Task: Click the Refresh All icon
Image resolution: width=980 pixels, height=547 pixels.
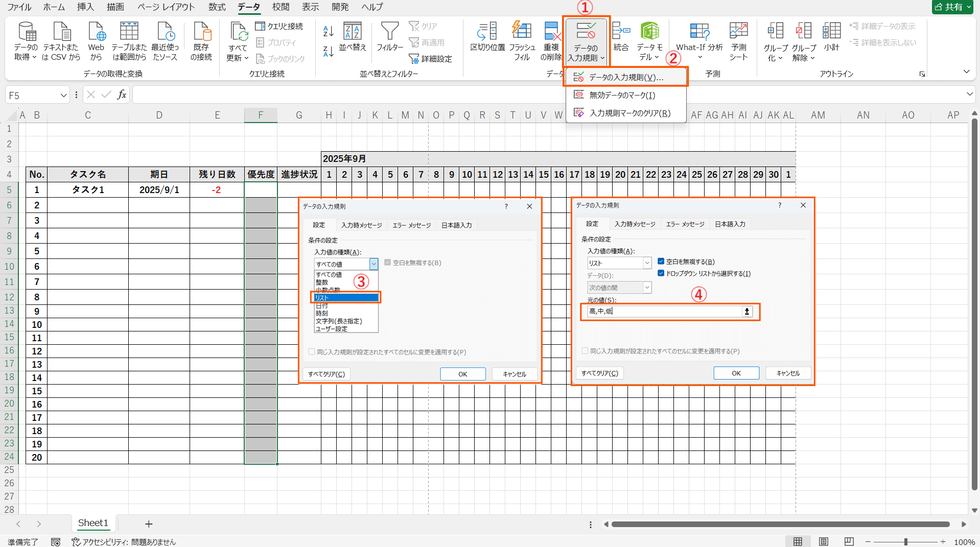Action: tap(238, 32)
